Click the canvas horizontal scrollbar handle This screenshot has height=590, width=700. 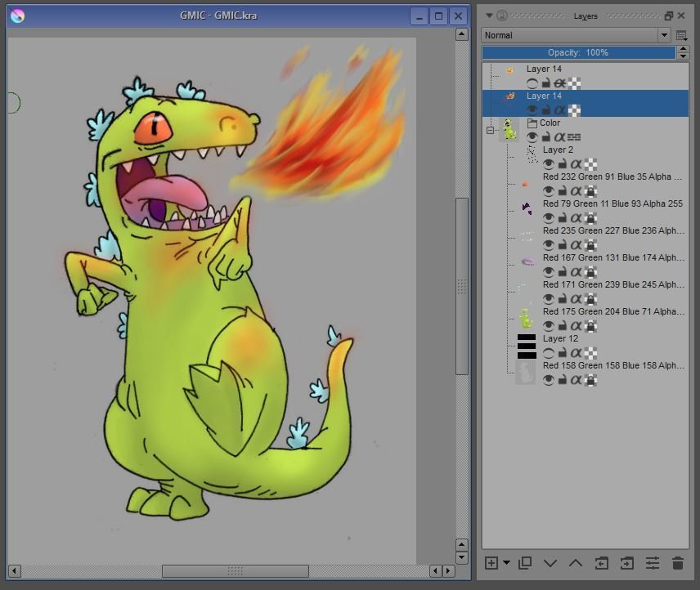(236, 571)
